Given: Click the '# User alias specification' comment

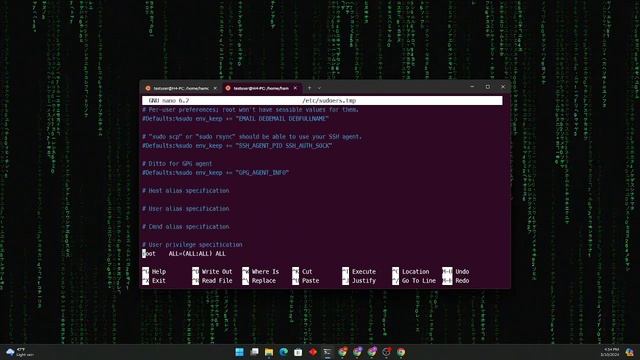Looking at the screenshot, I should [x=186, y=209].
